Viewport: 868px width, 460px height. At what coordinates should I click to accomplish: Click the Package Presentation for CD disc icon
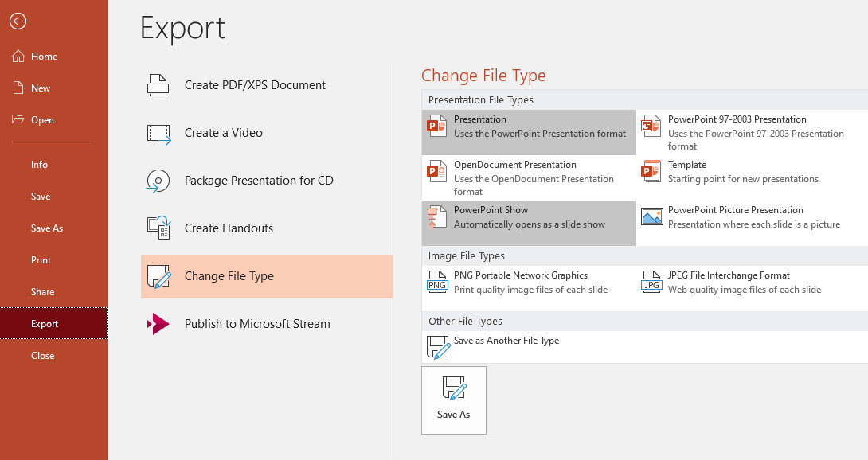(158, 181)
